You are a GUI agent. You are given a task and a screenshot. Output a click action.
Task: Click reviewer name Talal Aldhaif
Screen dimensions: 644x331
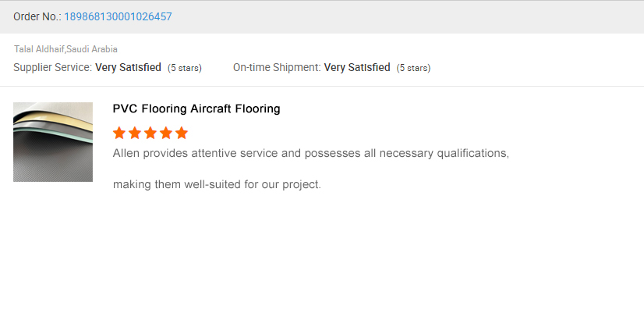tap(39, 49)
